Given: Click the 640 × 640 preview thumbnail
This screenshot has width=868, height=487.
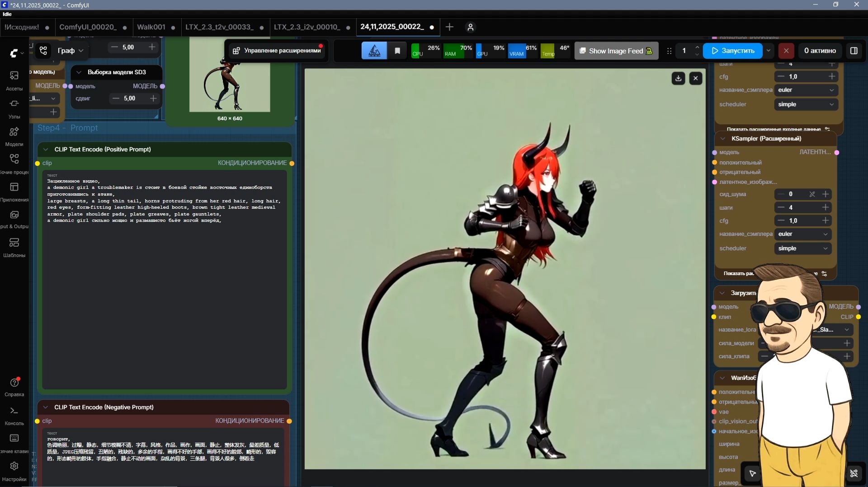Looking at the screenshot, I should coord(230,75).
